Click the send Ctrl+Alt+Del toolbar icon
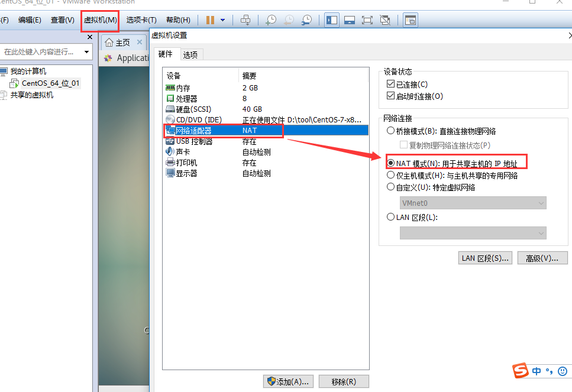Viewport: 572px width, 392px height. pos(245,20)
